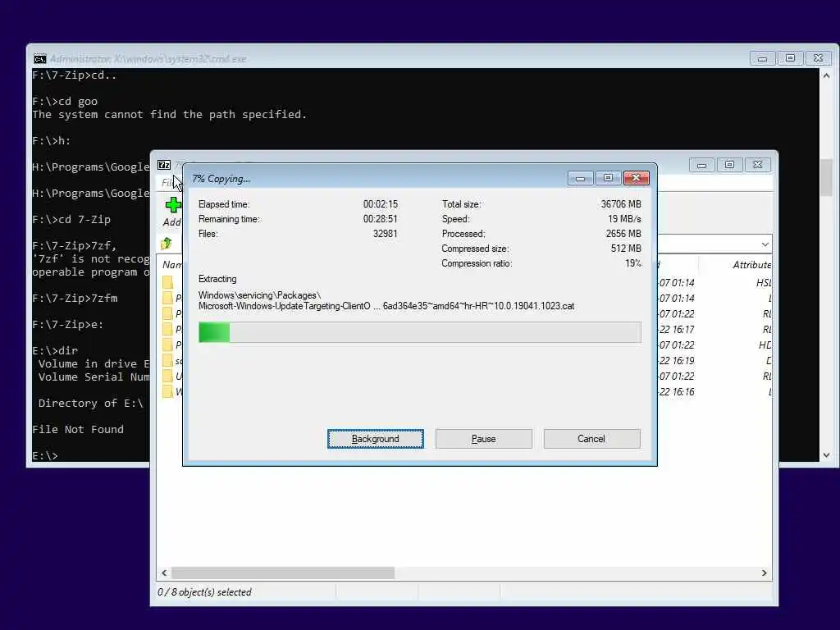Click the command prompt vertical scrollbar thumb
Screen dimensions: 840x630
826,178
